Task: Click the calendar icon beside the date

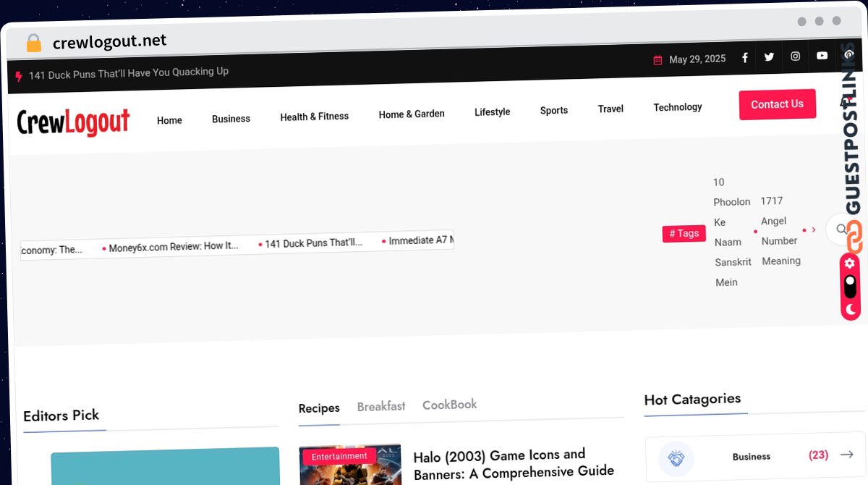Action: 658,60
